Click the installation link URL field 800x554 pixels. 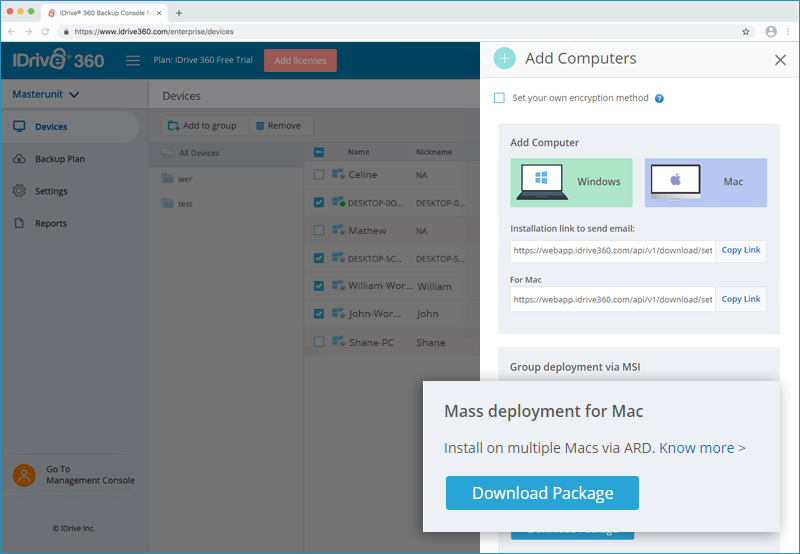click(x=613, y=250)
